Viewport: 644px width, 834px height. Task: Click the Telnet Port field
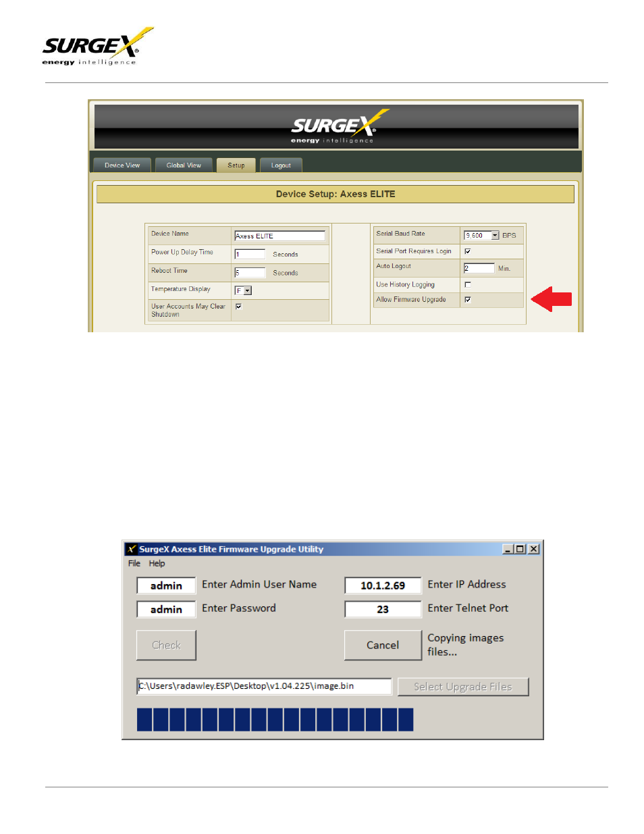pyautogui.click(x=383, y=609)
